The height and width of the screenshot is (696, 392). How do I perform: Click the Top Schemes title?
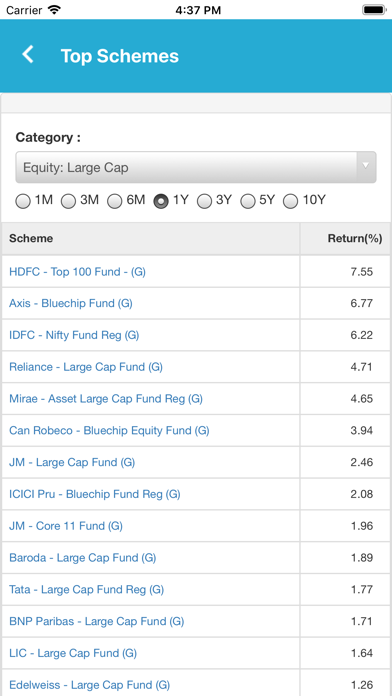tap(120, 56)
